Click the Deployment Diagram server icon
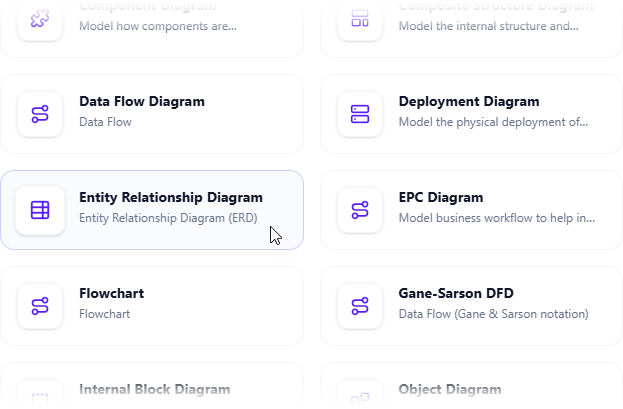 coord(360,113)
